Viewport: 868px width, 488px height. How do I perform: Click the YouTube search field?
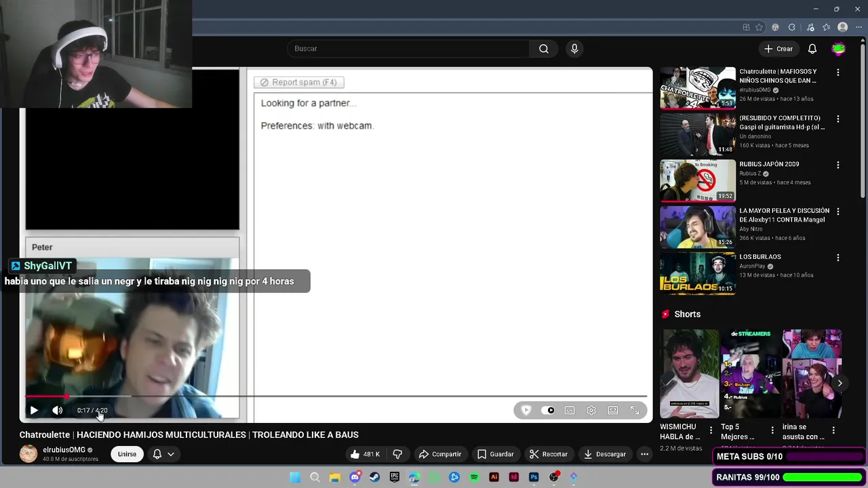(x=408, y=49)
